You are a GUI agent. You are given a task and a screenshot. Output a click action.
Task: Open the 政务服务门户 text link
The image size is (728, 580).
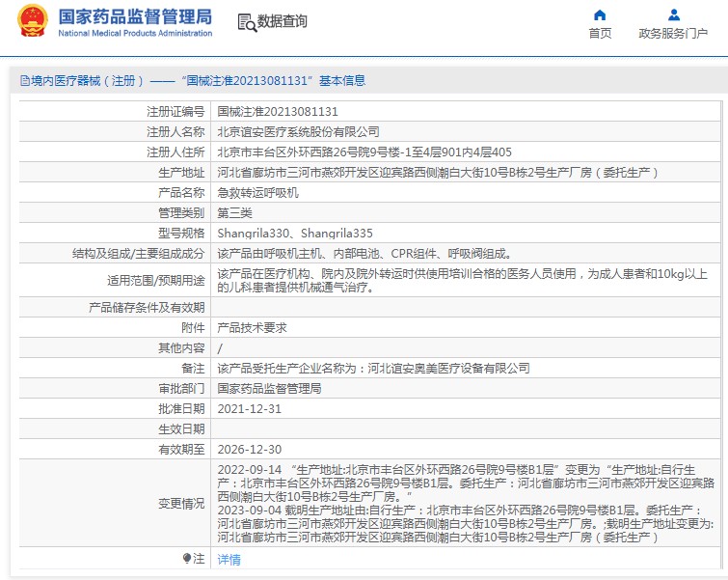point(673,34)
